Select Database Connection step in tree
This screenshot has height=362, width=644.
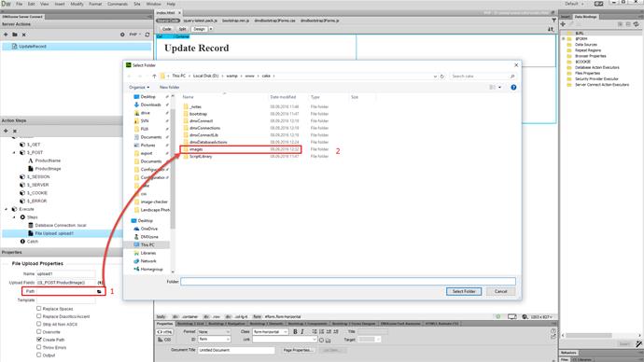(x=61, y=226)
